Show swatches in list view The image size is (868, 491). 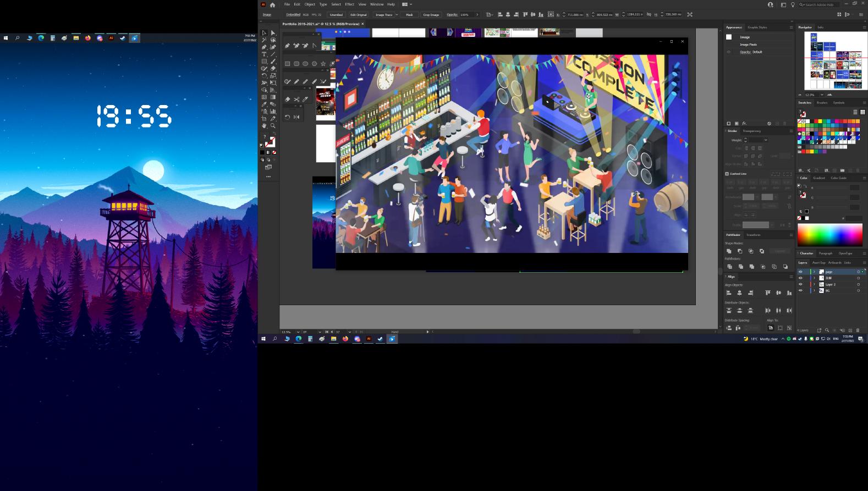855,112
